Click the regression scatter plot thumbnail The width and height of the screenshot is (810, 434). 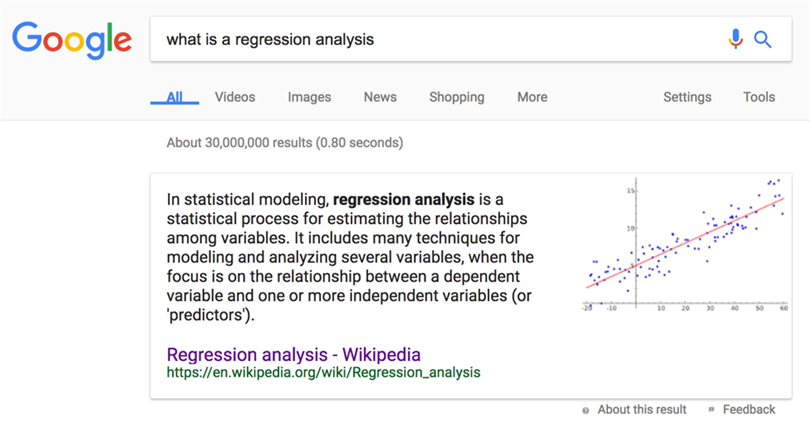685,245
